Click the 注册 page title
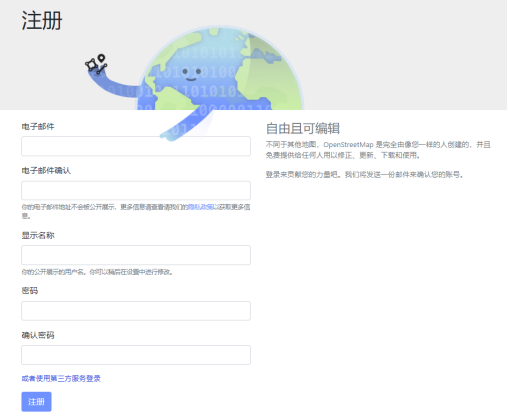This screenshot has width=508, height=418. coord(42,20)
